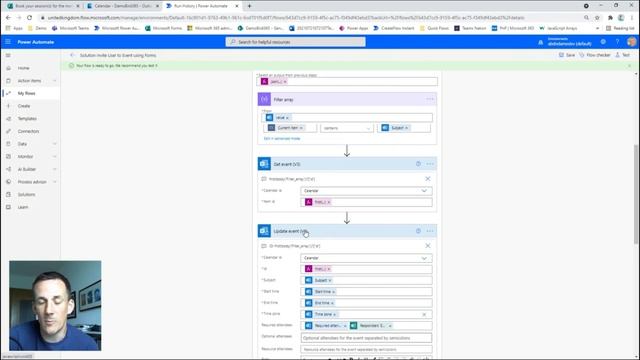Viewport: 640px width, 360px height.
Task: Click the search for helpful resources box
Action: tap(296, 42)
